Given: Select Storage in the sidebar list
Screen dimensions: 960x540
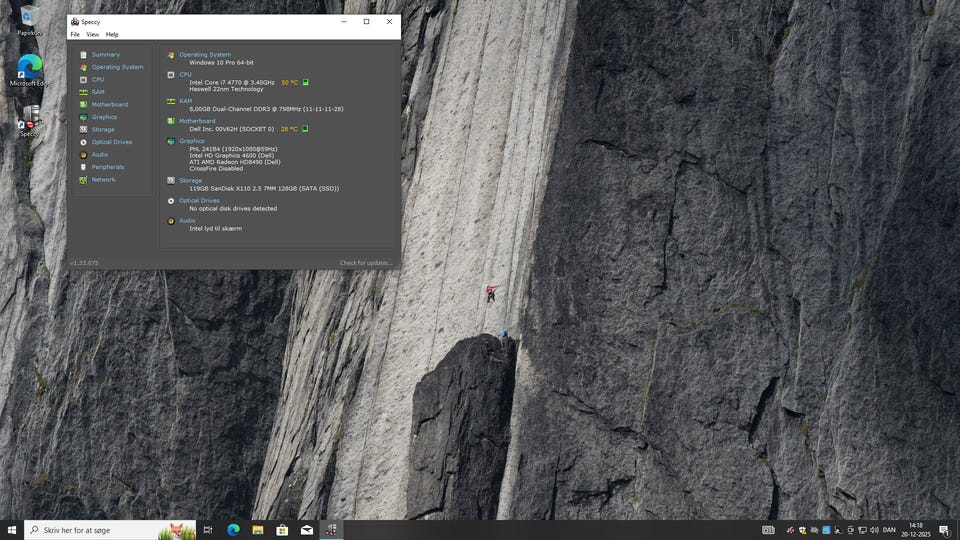Looking at the screenshot, I should click(103, 130).
